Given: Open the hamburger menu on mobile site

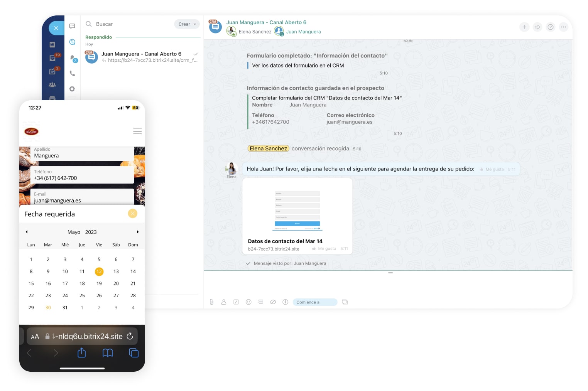Looking at the screenshot, I should (137, 131).
